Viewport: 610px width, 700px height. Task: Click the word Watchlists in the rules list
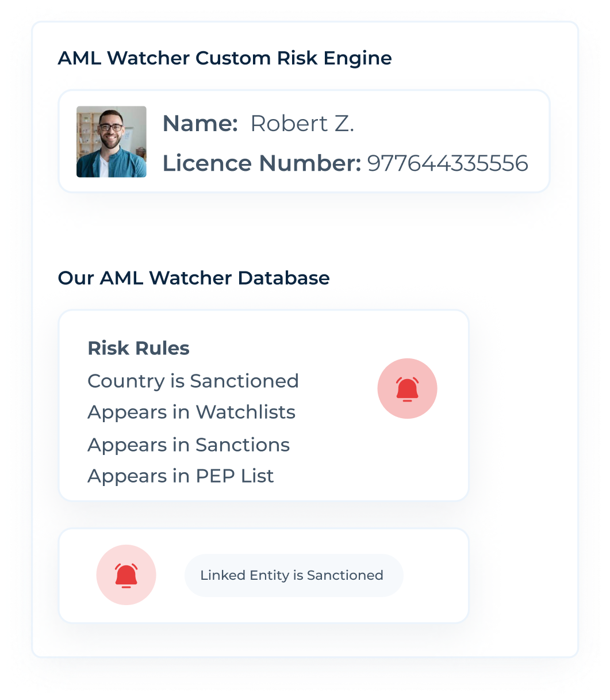point(245,412)
